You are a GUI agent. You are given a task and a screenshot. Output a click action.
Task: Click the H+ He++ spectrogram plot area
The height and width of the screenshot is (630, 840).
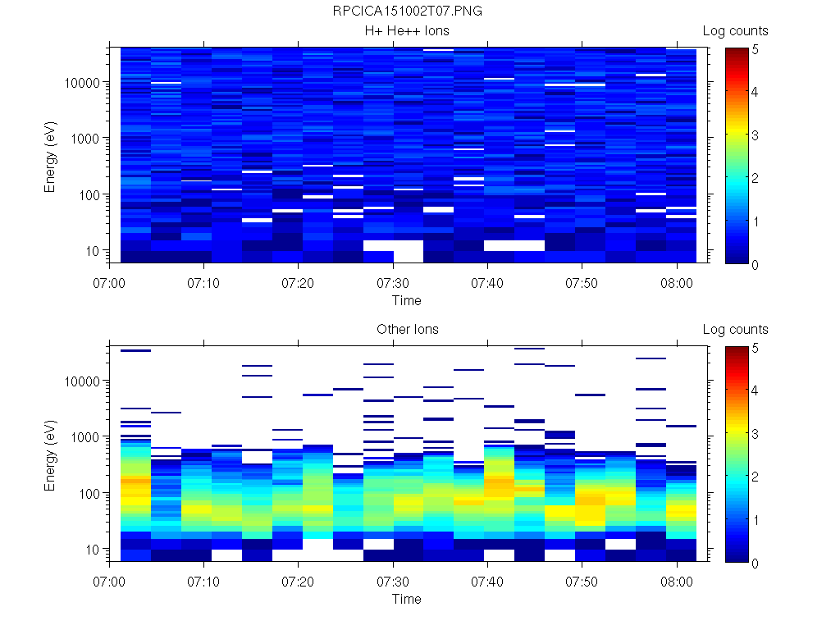click(409, 155)
